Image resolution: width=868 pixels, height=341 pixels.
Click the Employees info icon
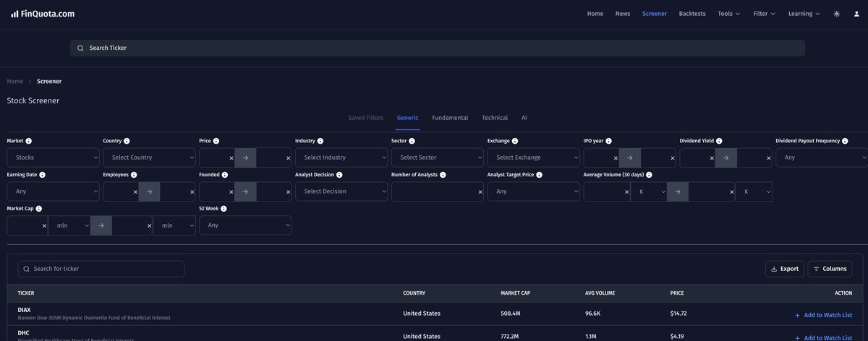click(134, 175)
